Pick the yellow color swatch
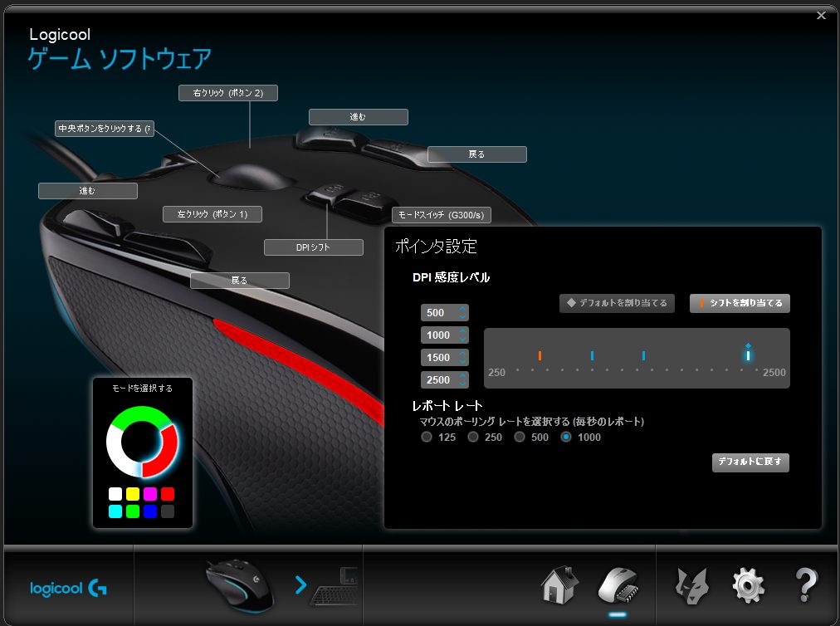Screen dimensions: 840x626 pyautogui.click(x=133, y=494)
